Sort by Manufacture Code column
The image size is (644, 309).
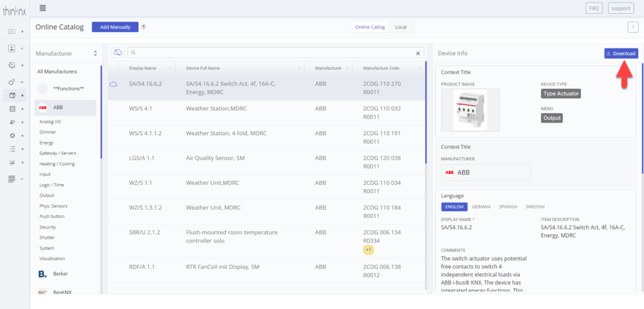(419, 68)
